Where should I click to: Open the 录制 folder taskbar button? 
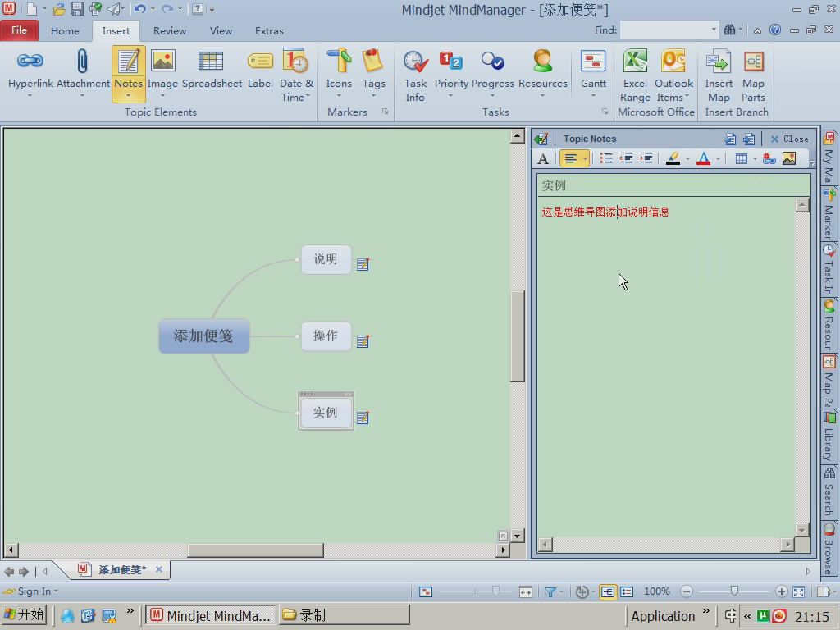coord(344,615)
